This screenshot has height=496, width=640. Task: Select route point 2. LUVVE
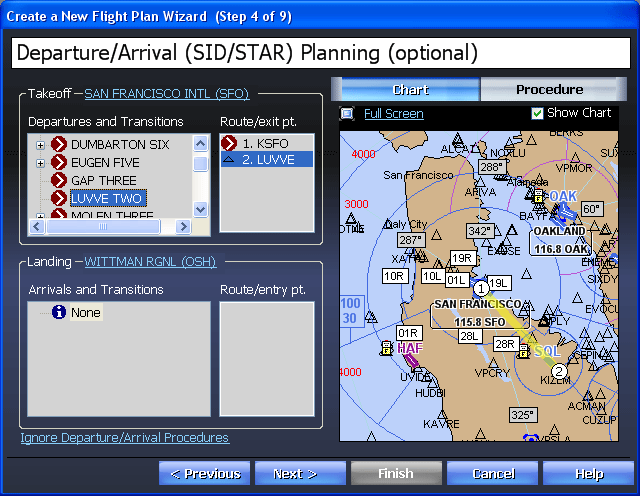(x=267, y=159)
